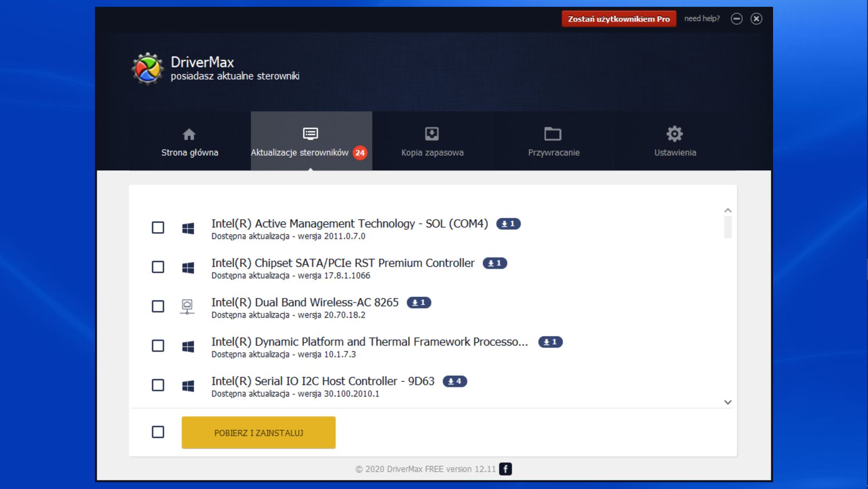The height and width of the screenshot is (489, 868).
Task: Click the Ustawienia gear icon
Action: coord(675,134)
